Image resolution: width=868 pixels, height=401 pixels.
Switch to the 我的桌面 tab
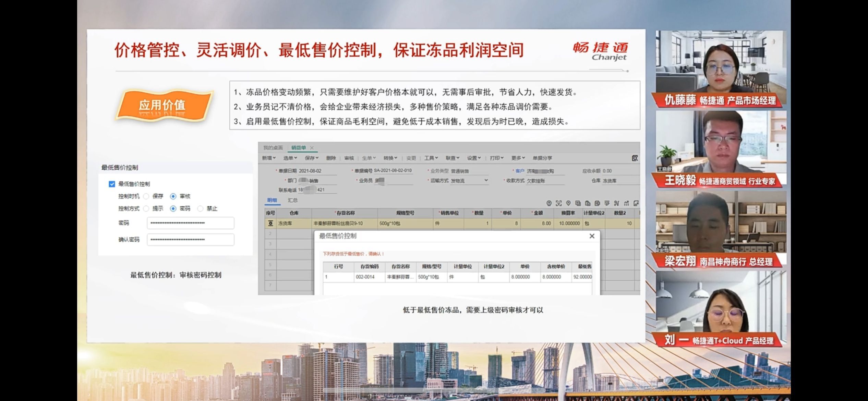coord(273,148)
